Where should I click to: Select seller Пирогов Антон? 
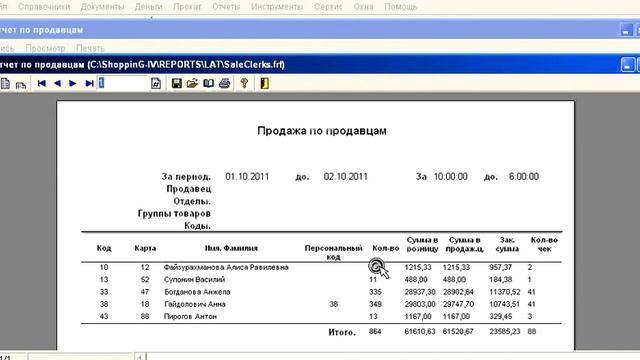pyautogui.click(x=190, y=316)
